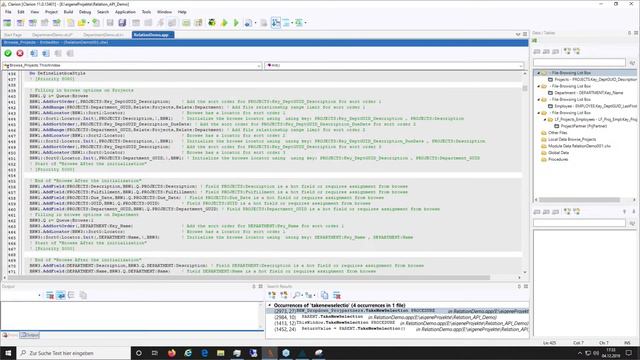Click the clear results icon in Search Results toolbar

point(337,295)
